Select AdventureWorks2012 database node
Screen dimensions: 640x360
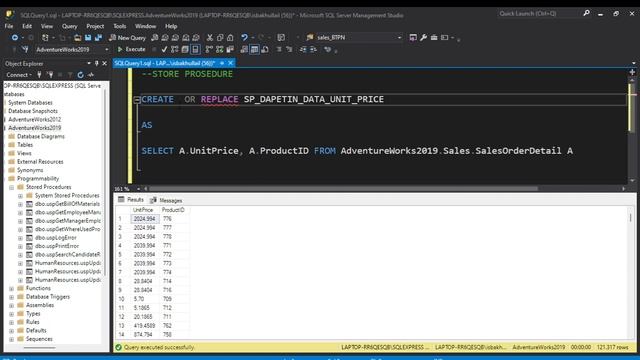coord(35,120)
